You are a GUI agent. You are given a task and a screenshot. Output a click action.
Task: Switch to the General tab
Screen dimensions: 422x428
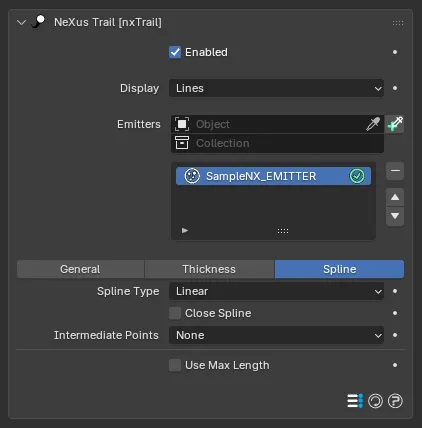(x=81, y=269)
